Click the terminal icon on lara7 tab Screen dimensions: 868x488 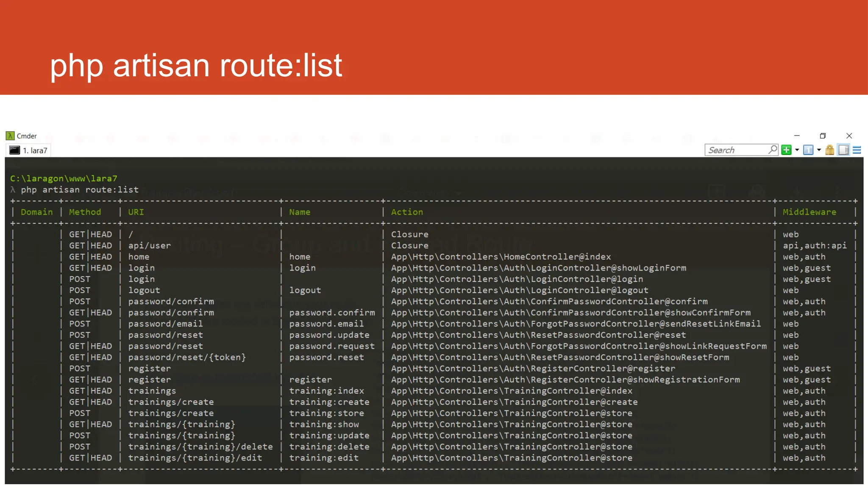click(15, 150)
